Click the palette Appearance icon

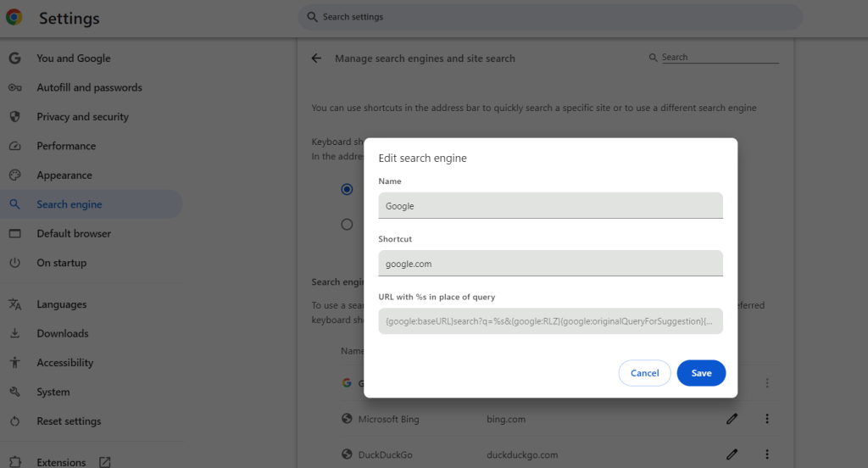[15, 175]
